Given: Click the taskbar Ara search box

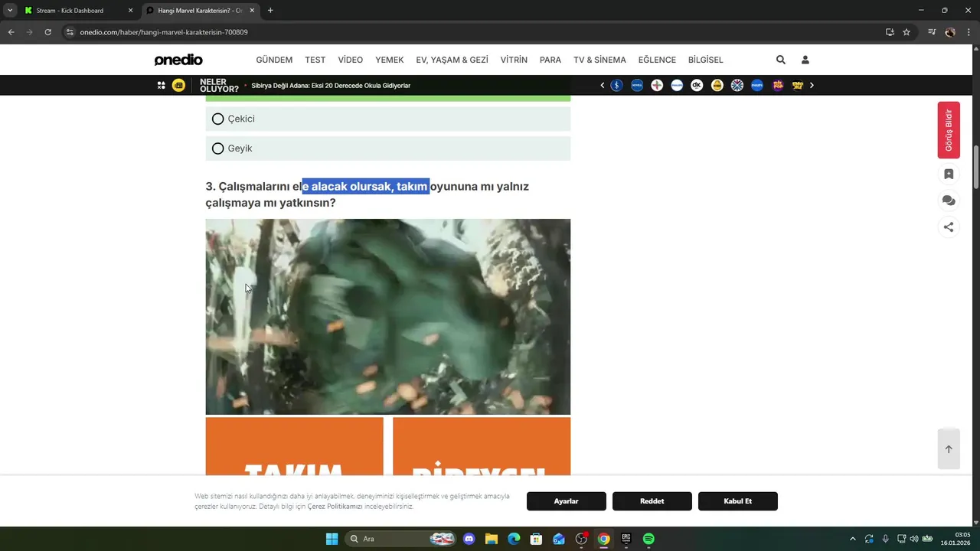Looking at the screenshot, I should [401, 539].
